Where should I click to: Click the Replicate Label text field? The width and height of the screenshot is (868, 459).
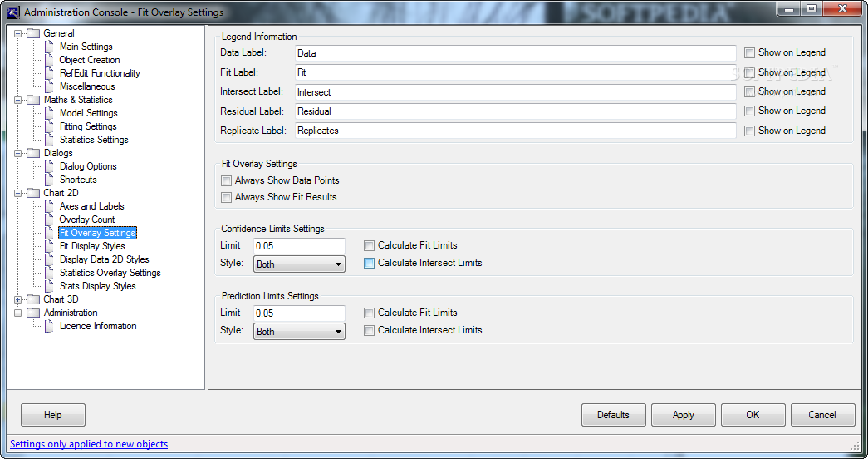click(515, 131)
